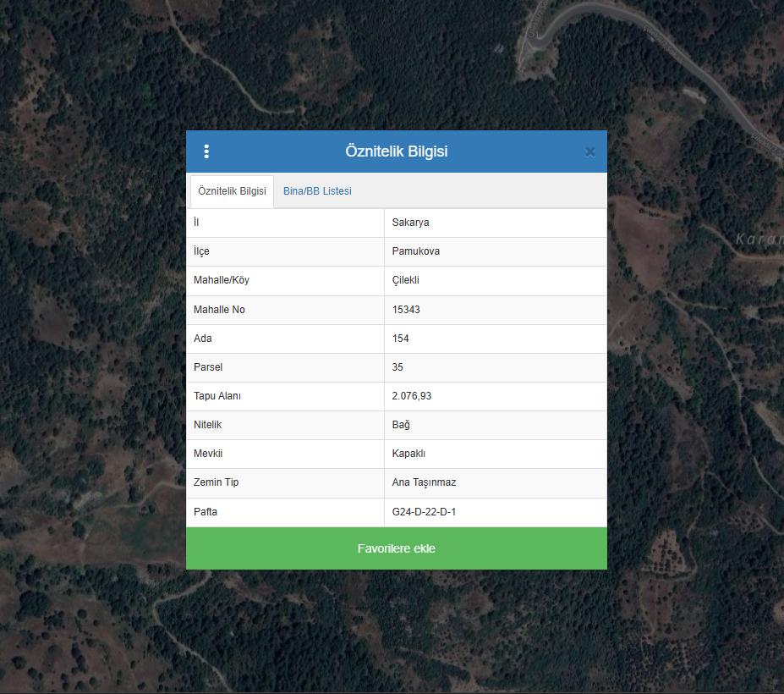The width and height of the screenshot is (784, 694).
Task: Click the Zemin Tip row label
Action: [218, 482]
